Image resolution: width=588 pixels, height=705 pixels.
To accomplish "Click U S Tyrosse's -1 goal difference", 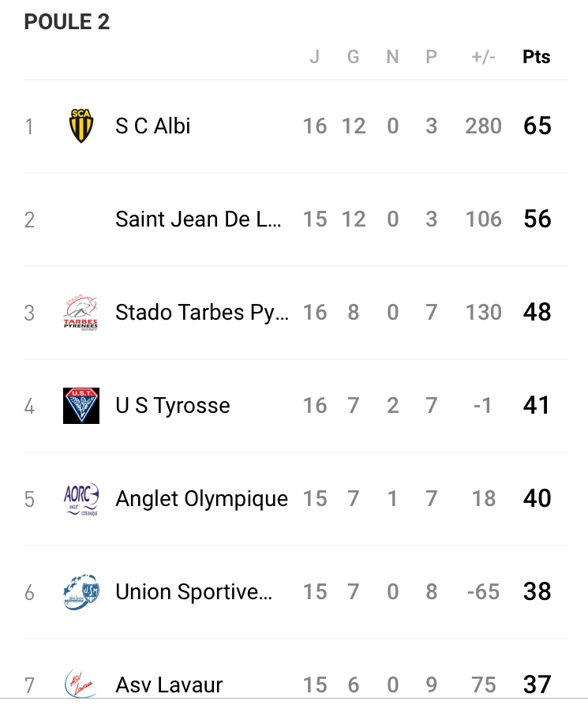I will 483,406.
